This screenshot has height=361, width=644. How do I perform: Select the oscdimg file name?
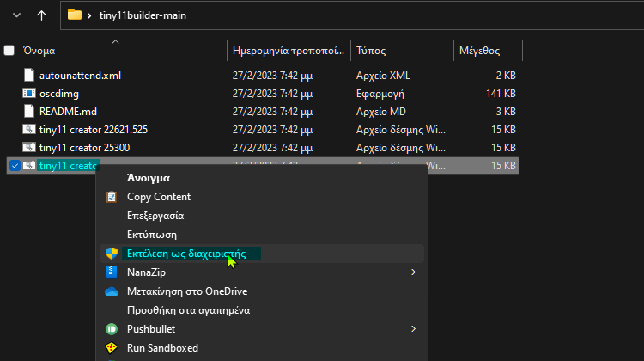coord(59,94)
